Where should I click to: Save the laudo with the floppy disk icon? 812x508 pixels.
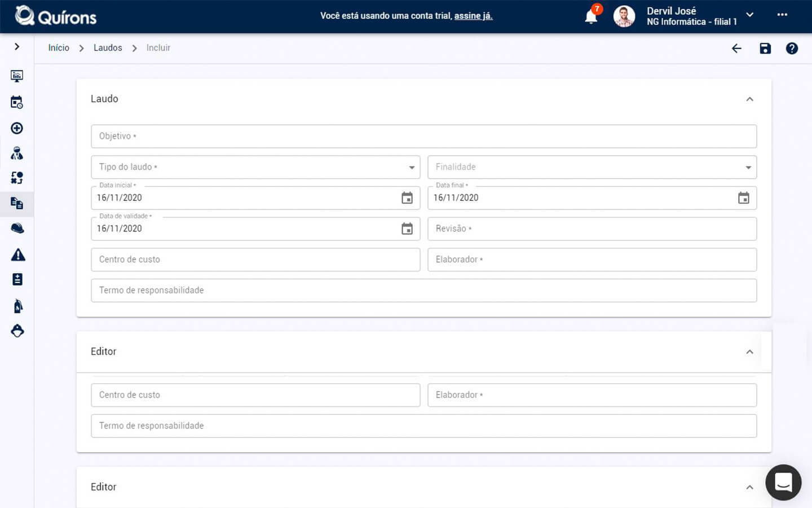coord(765,49)
